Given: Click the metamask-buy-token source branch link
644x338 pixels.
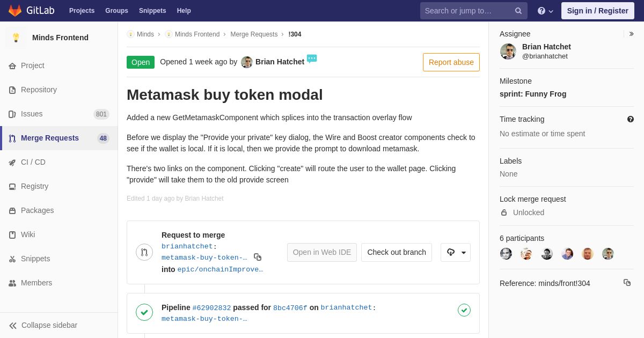Looking at the screenshot, I should [x=204, y=258].
